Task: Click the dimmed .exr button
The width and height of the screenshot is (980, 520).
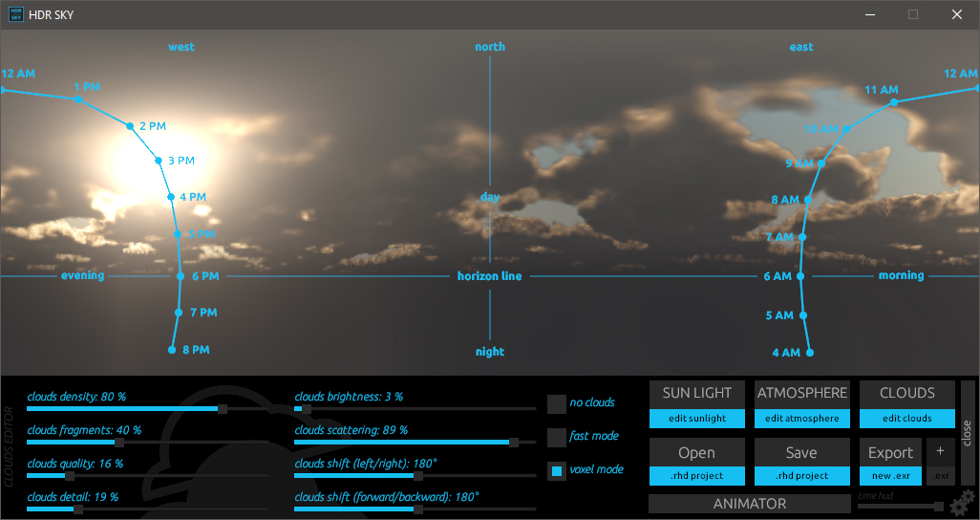Action: [941, 476]
